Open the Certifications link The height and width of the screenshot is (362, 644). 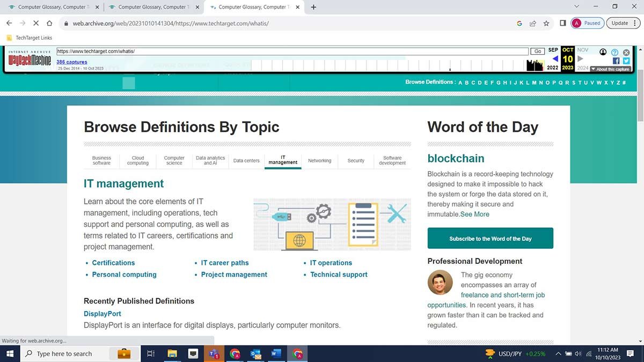[113, 263]
